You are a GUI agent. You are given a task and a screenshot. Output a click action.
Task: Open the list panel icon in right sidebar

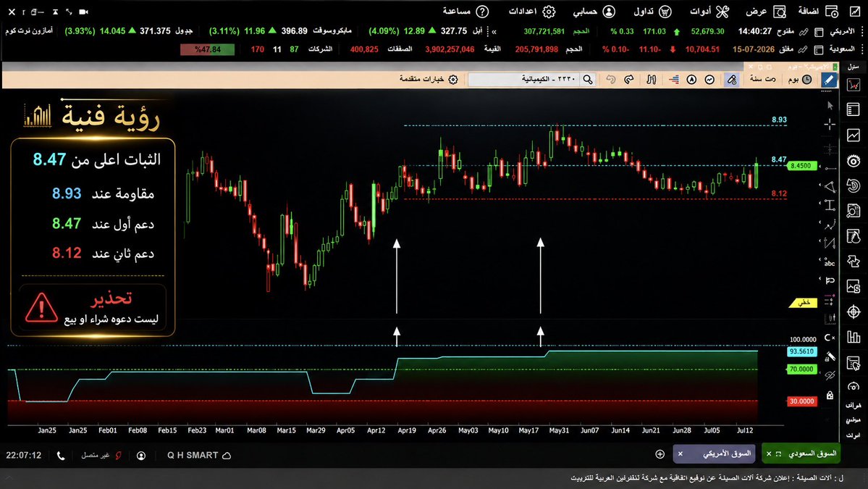(854, 109)
